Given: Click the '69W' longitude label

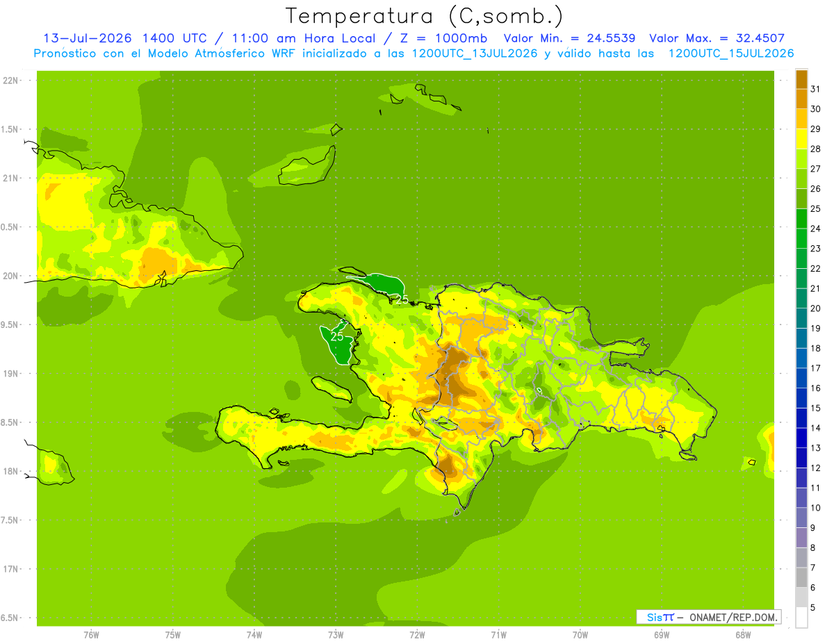Looking at the screenshot, I should click(662, 635).
